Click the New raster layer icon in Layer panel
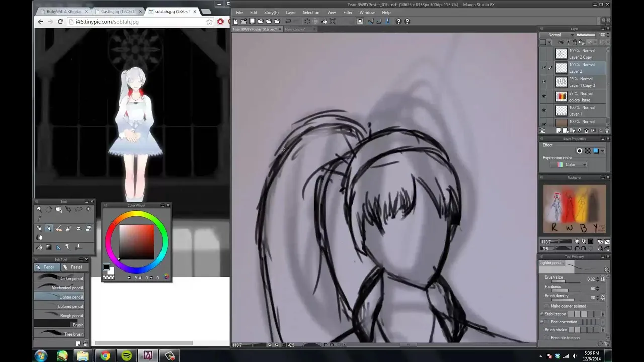This screenshot has width=644, height=362. point(559,131)
